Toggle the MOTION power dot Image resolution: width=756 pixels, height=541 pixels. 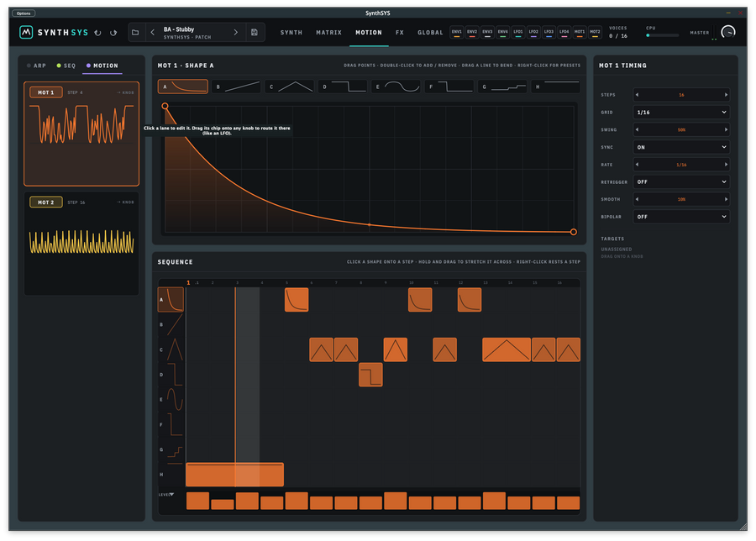pos(88,66)
